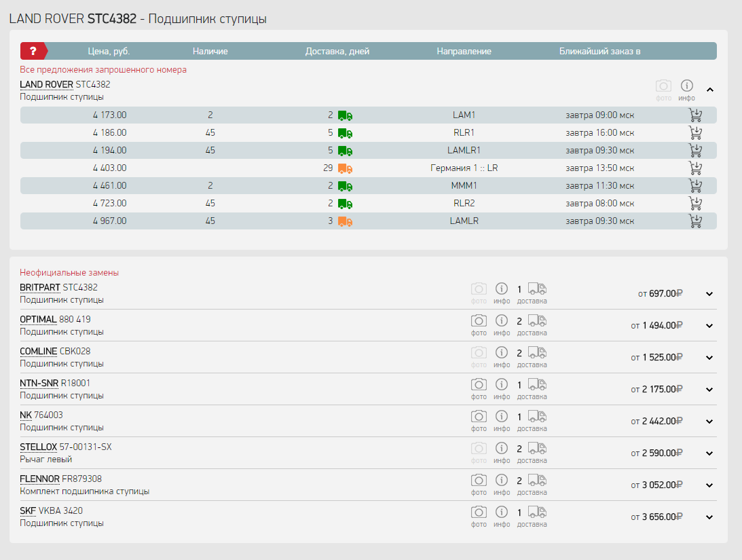
Task: Add the 4 461.00 MMM1 offer to cart
Action: [694, 186]
